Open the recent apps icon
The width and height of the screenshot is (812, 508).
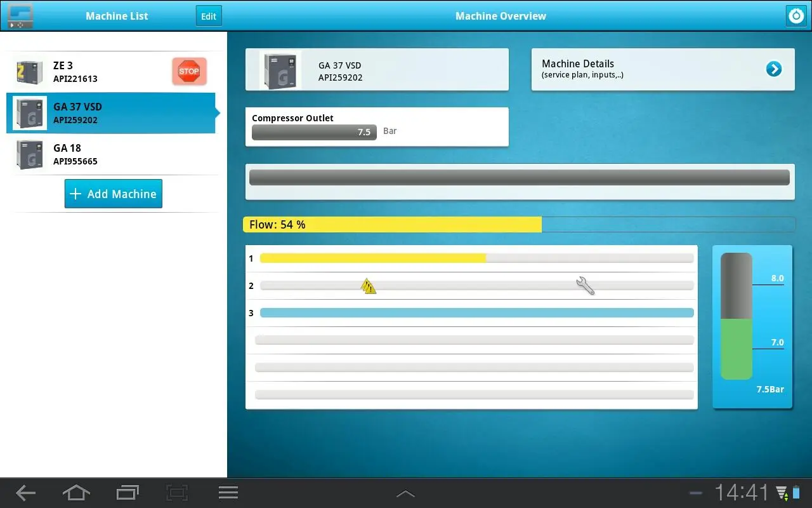click(128, 493)
